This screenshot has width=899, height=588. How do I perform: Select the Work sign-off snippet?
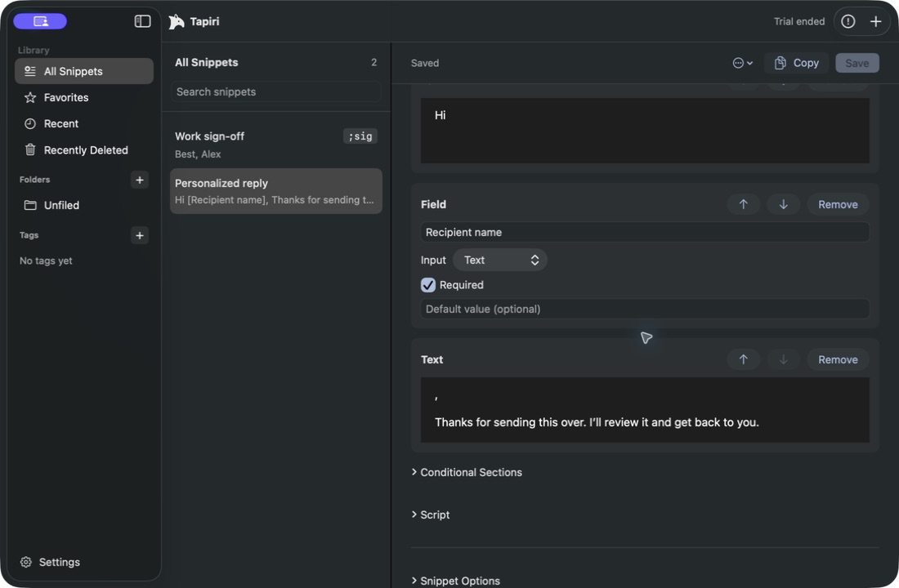click(275, 145)
